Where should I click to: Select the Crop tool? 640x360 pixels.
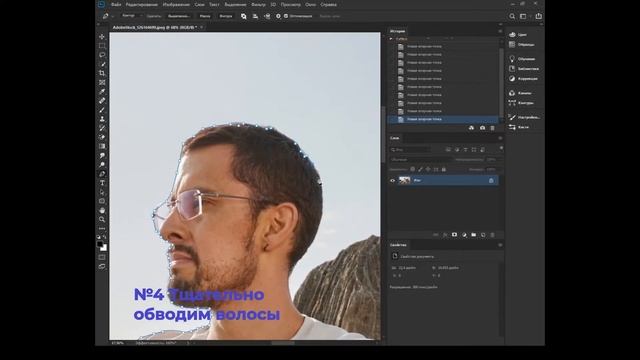[x=102, y=73]
